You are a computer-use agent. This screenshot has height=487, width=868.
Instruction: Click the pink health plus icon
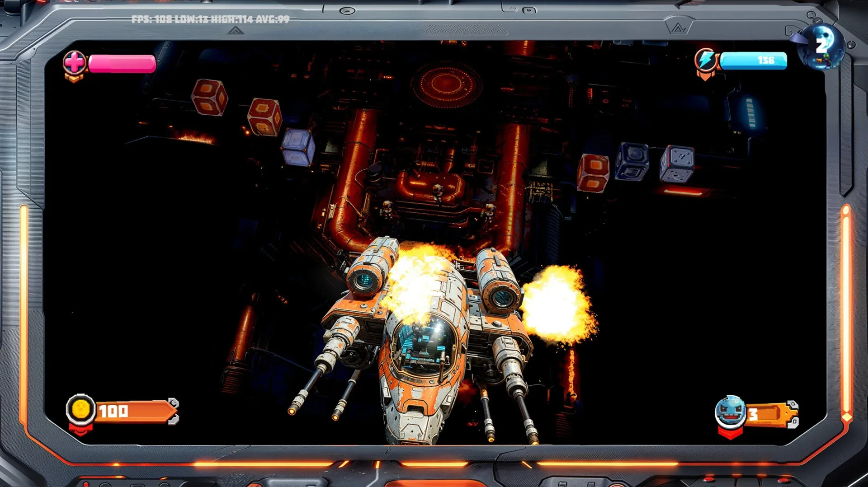pos(75,62)
